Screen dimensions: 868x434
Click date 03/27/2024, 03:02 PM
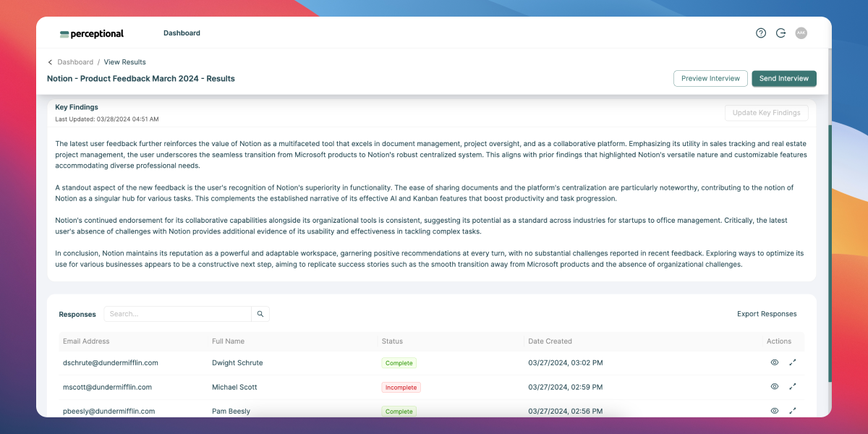pyautogui.click(x=565, y=362)
